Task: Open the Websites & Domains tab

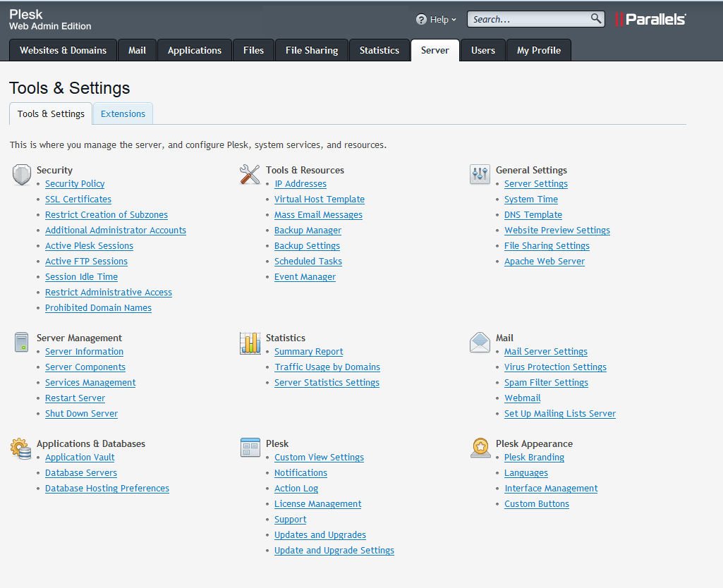Action: click(x=63, y=50)
